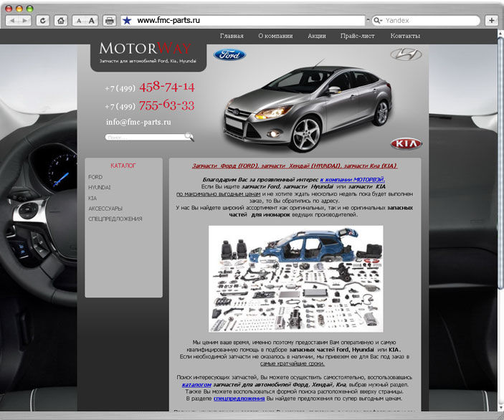504x420 pixels.
Task: Click the Hyundai logo
Action: pyautogui.click(x=406, y=54)
